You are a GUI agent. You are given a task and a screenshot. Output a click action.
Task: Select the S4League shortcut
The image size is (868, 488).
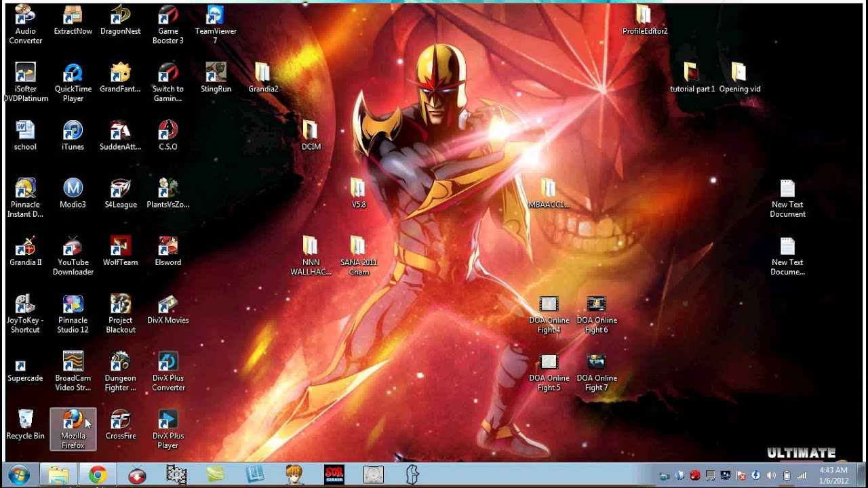121,192
